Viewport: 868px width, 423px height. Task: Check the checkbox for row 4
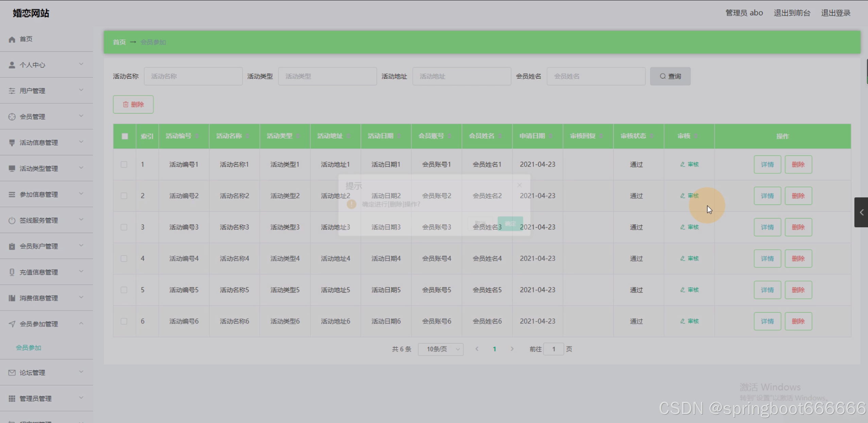coord(124,259)
